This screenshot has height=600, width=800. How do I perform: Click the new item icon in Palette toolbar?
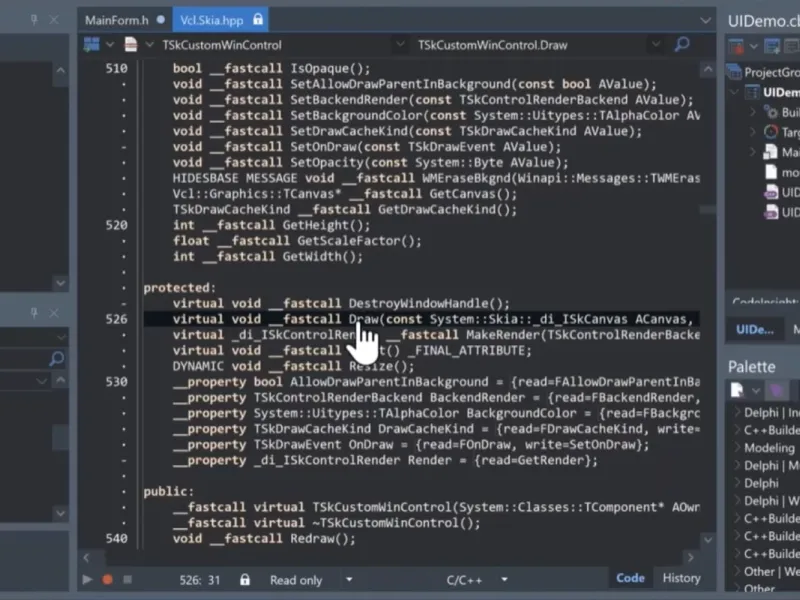point(737,390)
